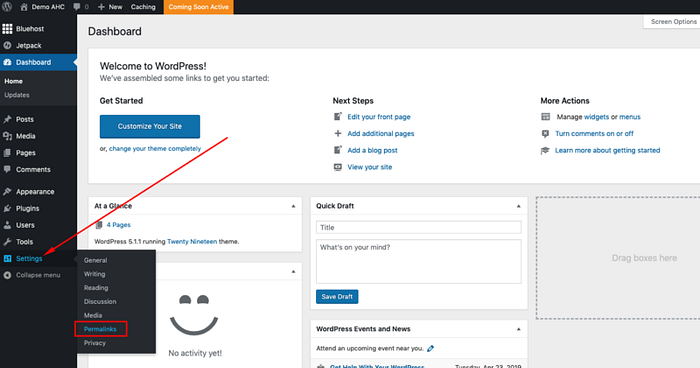Open the Demo AHC site home icon
This screenshot has width=700, height=368.
(24, 7)
